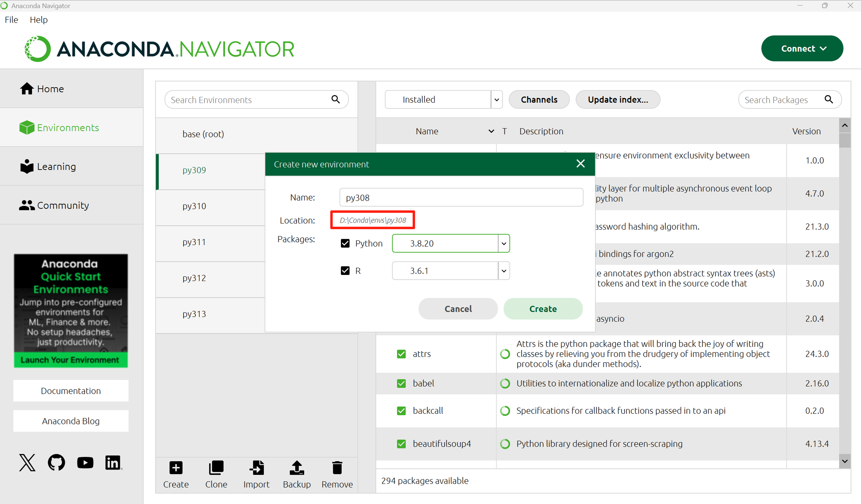Click the Backup environment icon

click(x=297, y=468)
